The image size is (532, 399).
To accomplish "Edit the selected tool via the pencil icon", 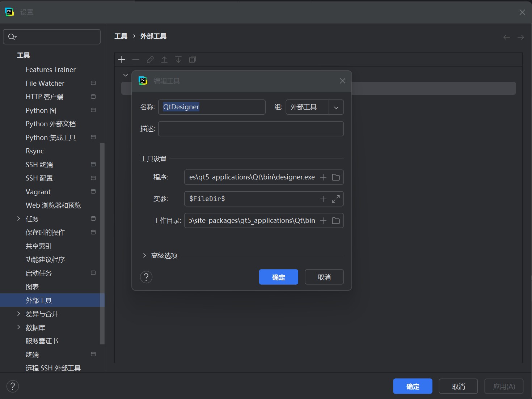I will 150,59.
